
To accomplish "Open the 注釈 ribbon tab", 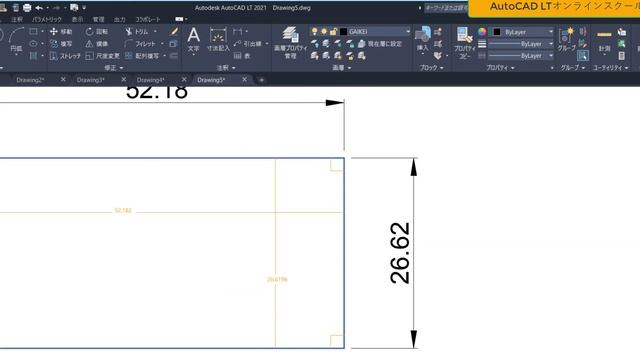I will click(x=17, y=19).
